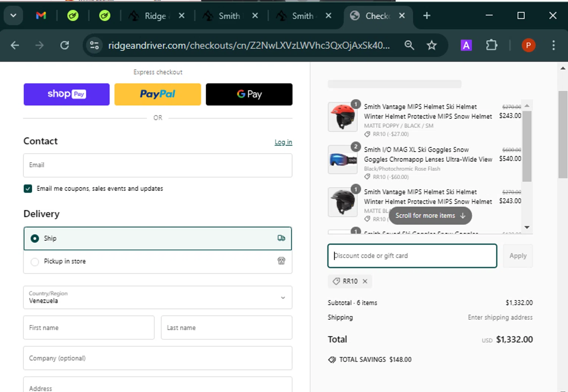Close the Ridge tab

(x=181, y=16)
